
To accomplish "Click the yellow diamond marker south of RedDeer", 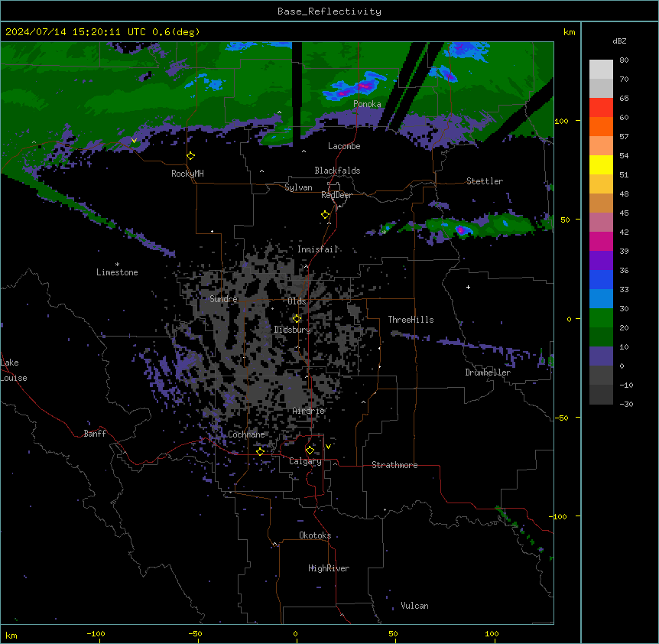I will click(326, 215).
